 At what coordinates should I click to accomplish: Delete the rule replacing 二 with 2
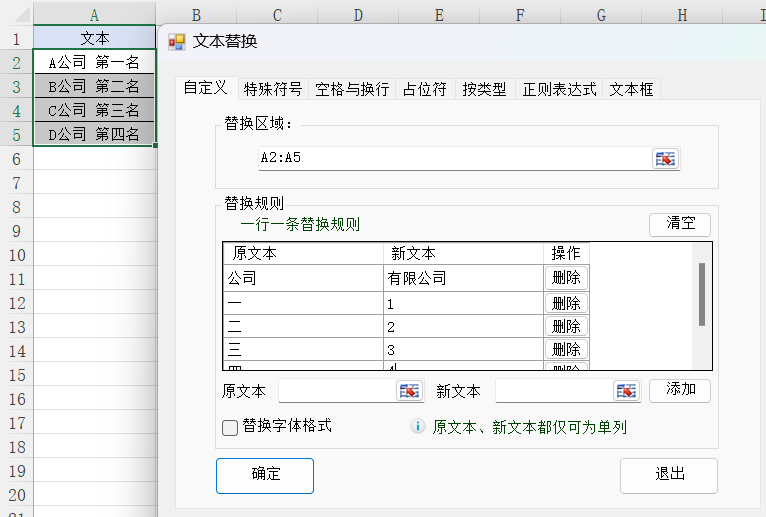tap(566, 327)
